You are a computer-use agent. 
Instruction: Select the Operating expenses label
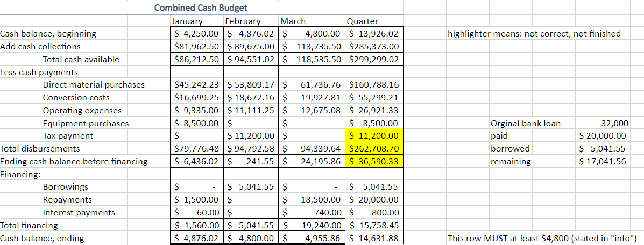click(82, 110)
